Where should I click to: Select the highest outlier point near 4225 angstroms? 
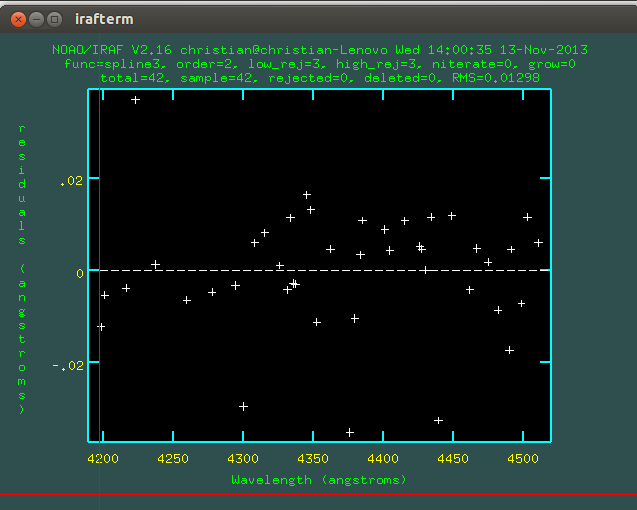(135, 100)
